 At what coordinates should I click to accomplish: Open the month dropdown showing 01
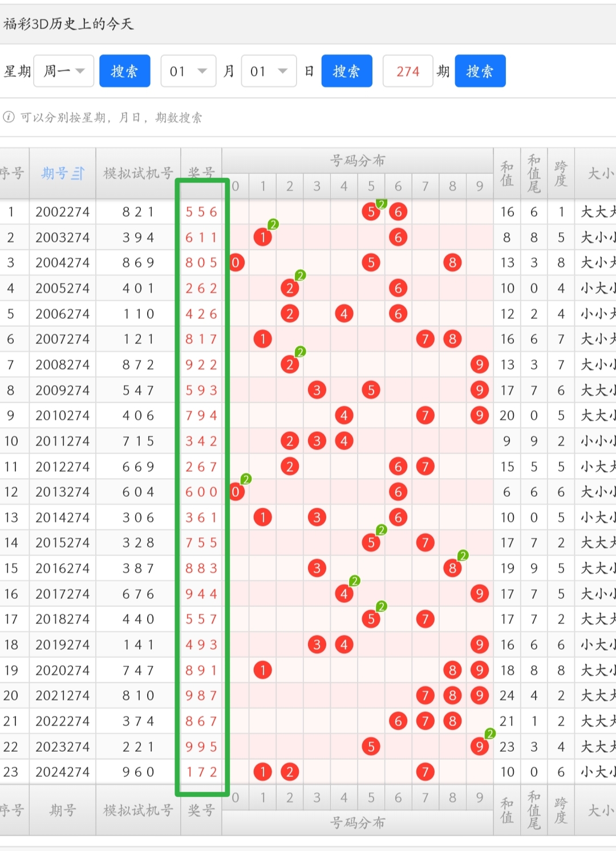[x=188, y=71]
